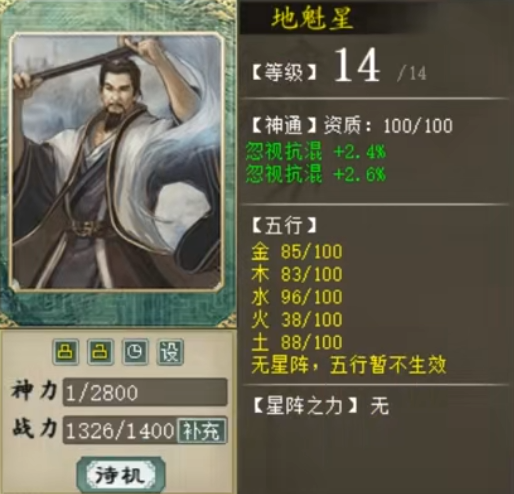Click the first yellow closed-lock icon

click(x=66, y=352)
